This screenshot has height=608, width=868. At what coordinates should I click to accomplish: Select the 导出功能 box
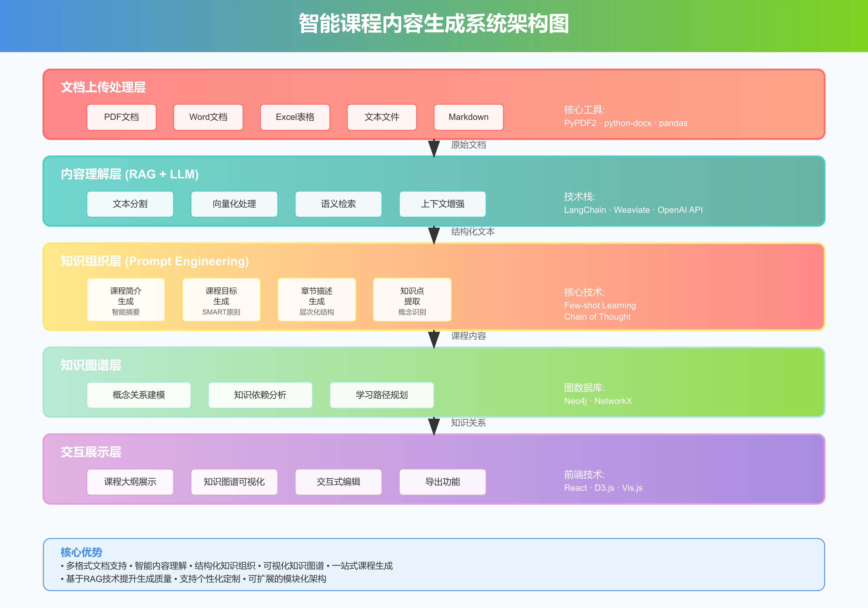coord(442,482)
